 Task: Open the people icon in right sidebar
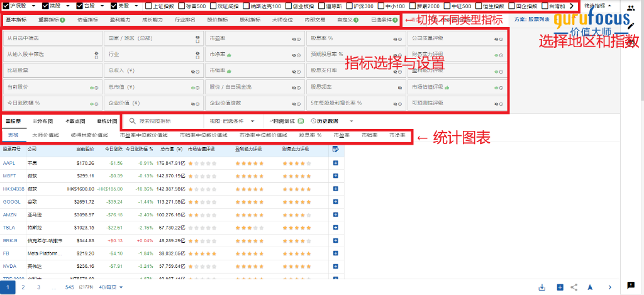click(631, 8)
